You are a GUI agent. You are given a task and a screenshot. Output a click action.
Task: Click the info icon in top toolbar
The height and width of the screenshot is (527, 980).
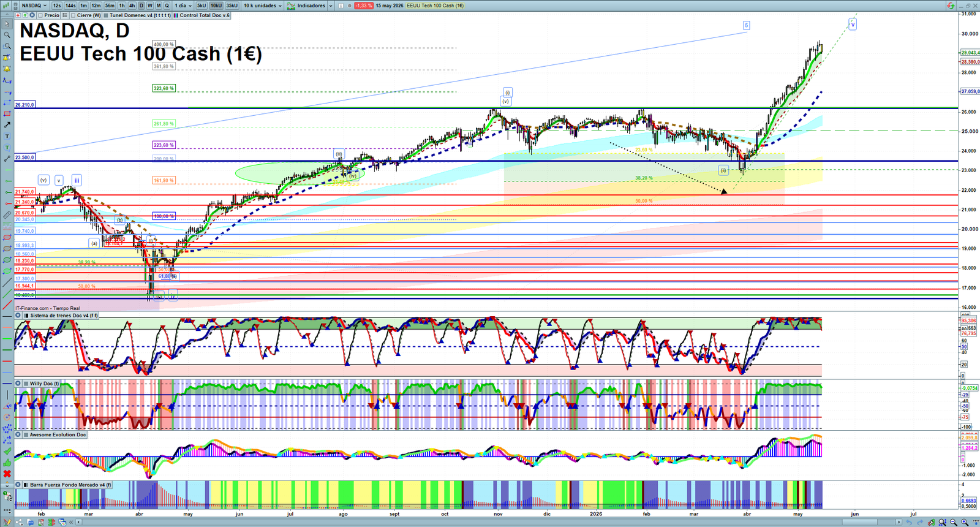point(341,6)
